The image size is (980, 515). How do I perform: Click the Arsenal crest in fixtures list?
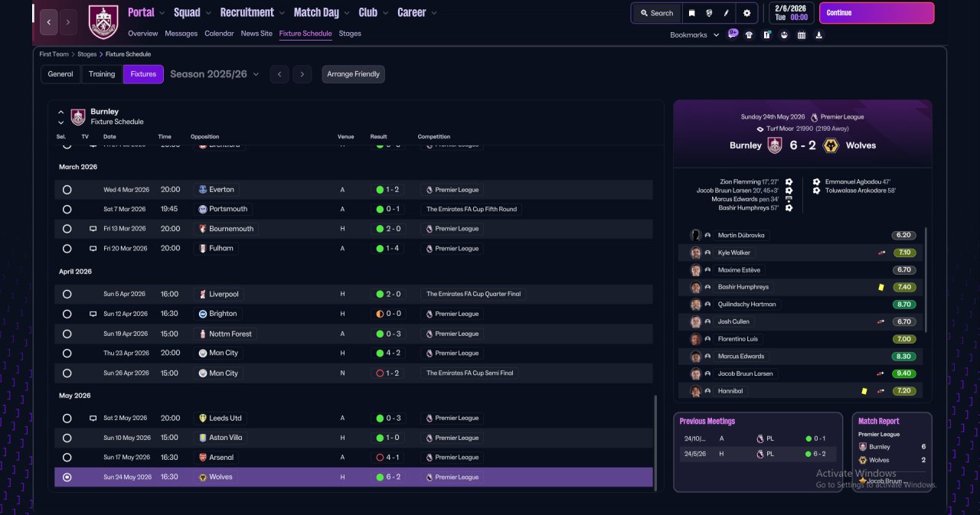point(203,457)
